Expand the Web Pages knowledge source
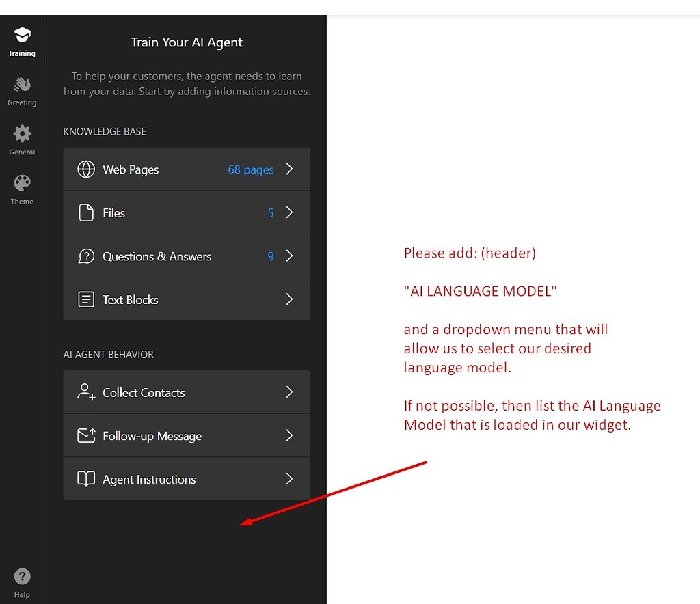700x604 pixels. [x=288, y=169]
